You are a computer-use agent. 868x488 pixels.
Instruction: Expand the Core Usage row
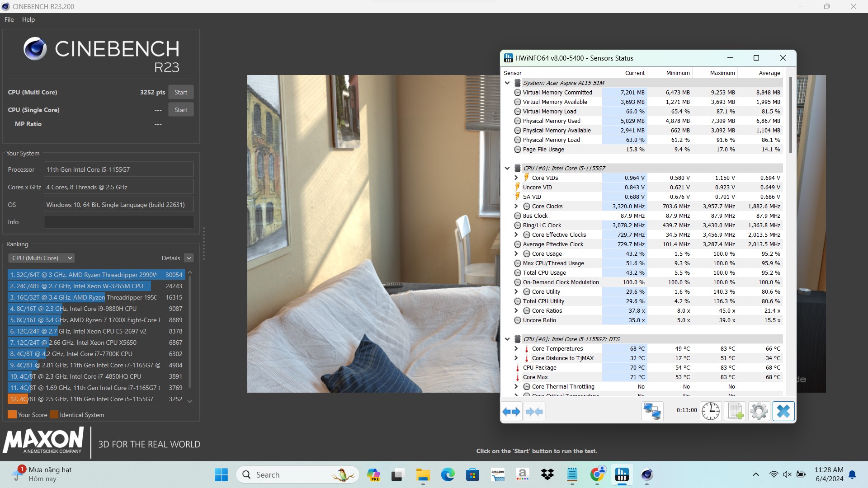pyautogui.click(x=516, y=253)
